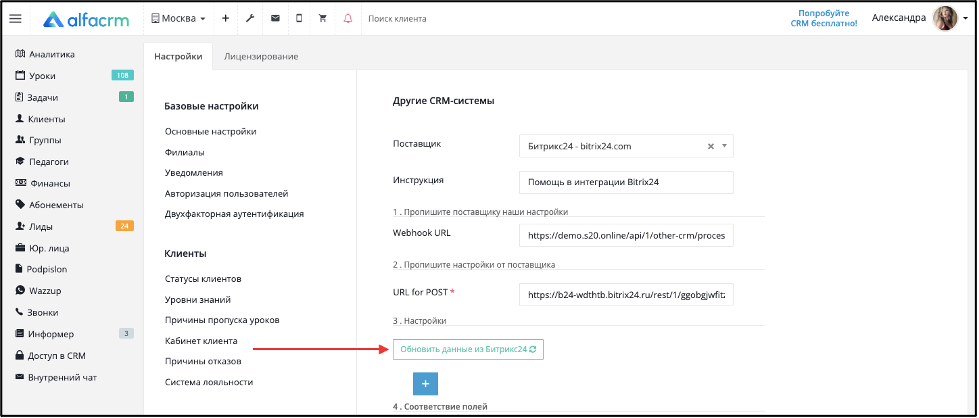The image size is (979, 418).
Task: Open Педагоги in the sidebar
Action: pyautogui.click(x=41, y=162)
